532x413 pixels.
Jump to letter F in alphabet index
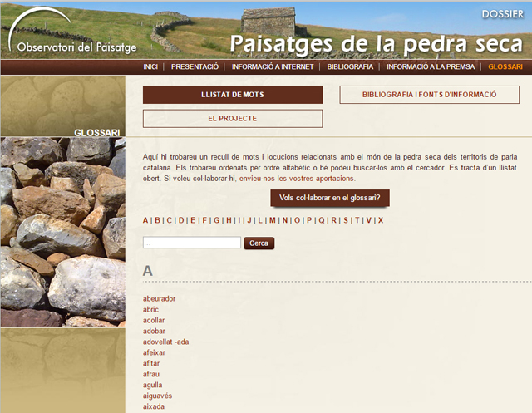point(204,220)
